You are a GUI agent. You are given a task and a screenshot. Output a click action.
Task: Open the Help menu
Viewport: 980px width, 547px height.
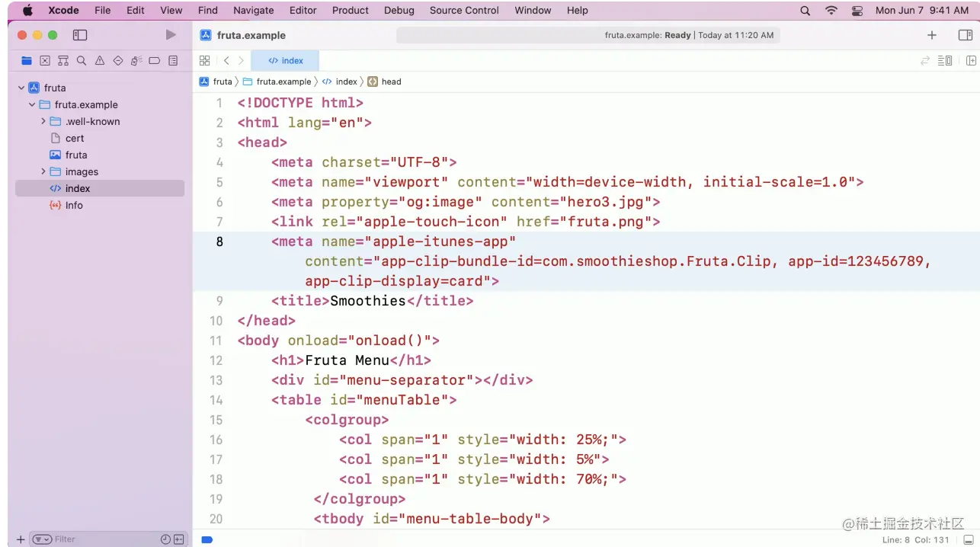578,11
